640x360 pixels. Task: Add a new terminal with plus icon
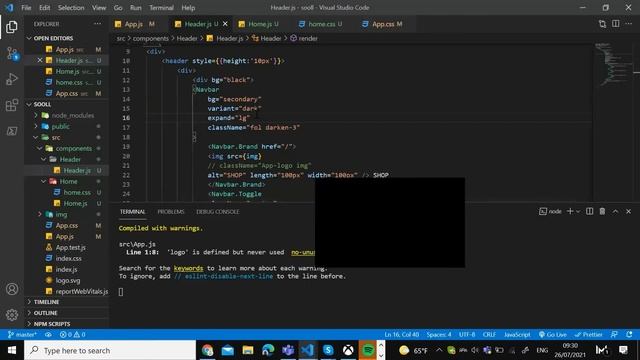pyautogui.click(x=570, y=211)
